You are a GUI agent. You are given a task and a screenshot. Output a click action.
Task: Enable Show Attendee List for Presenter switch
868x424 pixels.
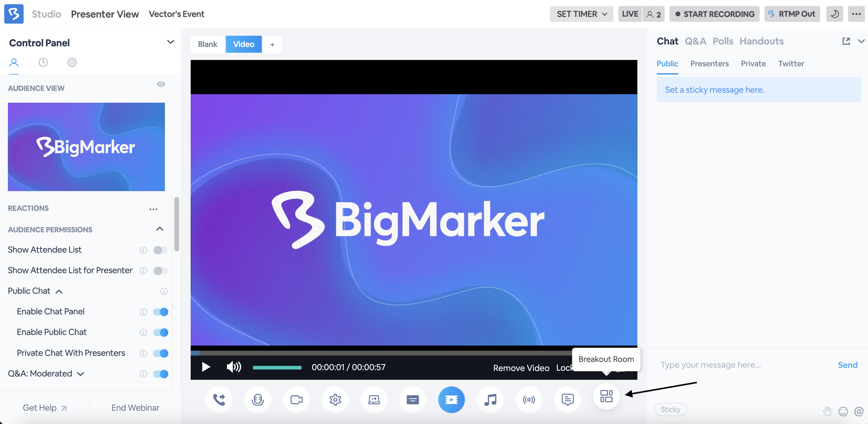pos(160,270)
